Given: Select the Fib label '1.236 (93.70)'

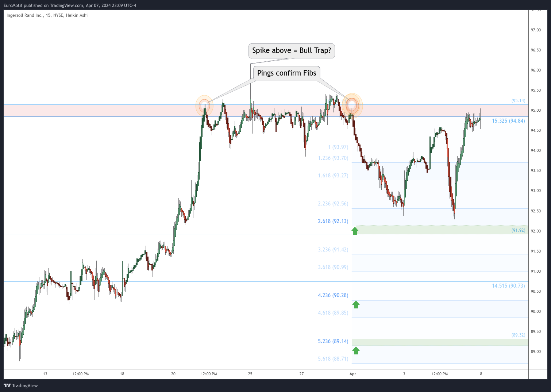Looking at the screenshot, I should [x=333, y=158].
